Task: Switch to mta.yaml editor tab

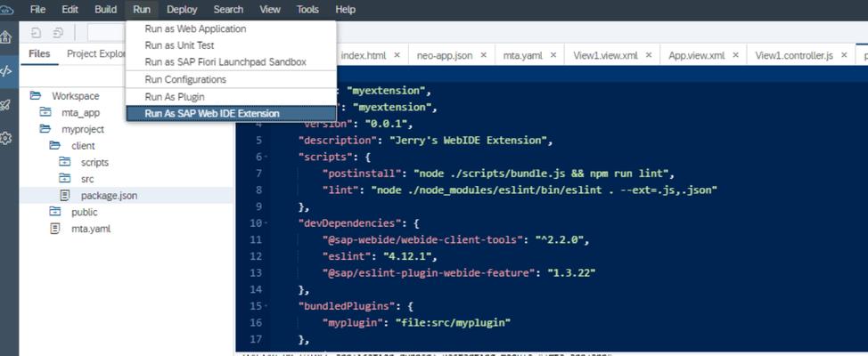Action: 522,55
